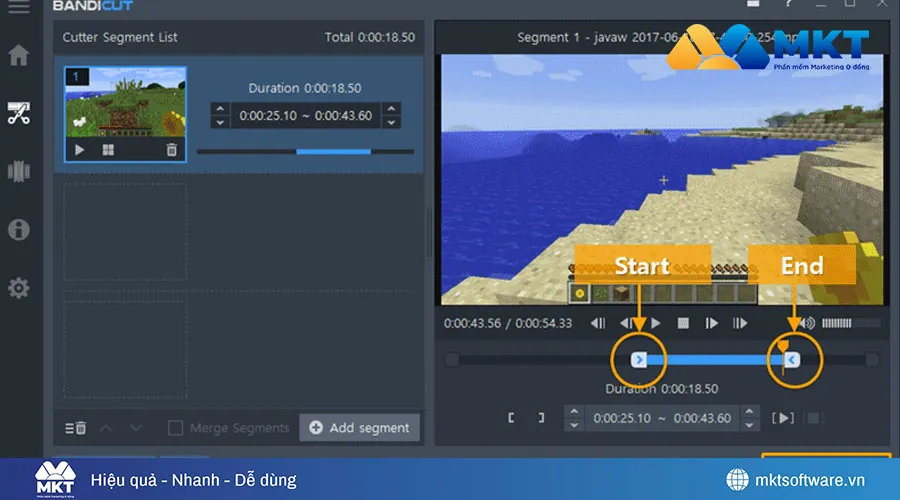Clear all segments with list-trash icon

click(x=75, y=428)
